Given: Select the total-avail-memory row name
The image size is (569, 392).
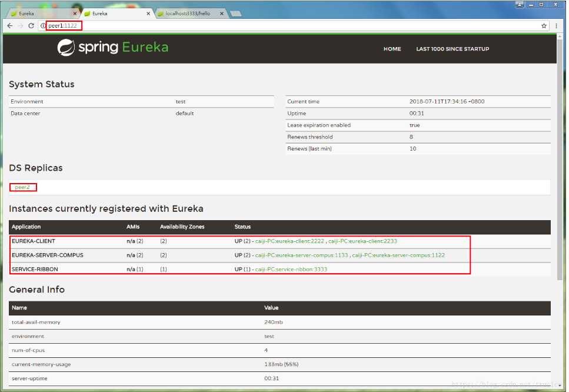Looking at the screenshot, I should click(x=36, y=323).
